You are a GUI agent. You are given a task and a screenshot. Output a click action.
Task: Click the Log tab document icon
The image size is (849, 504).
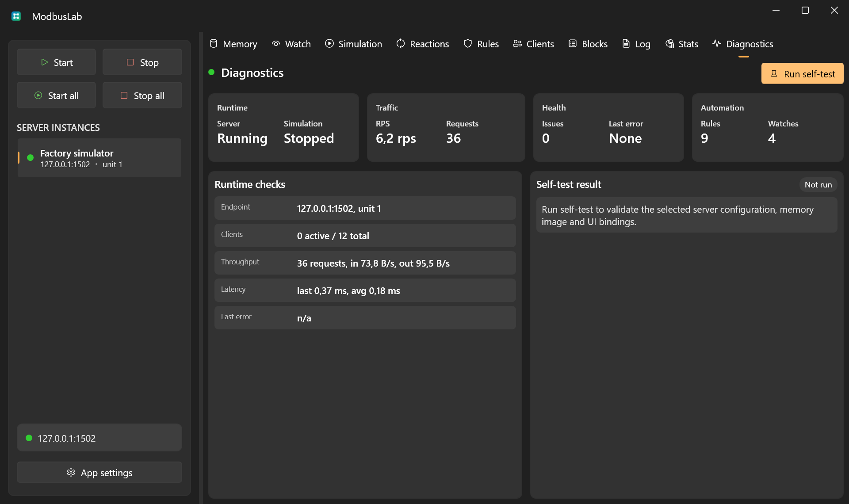[x=626, y=44]
